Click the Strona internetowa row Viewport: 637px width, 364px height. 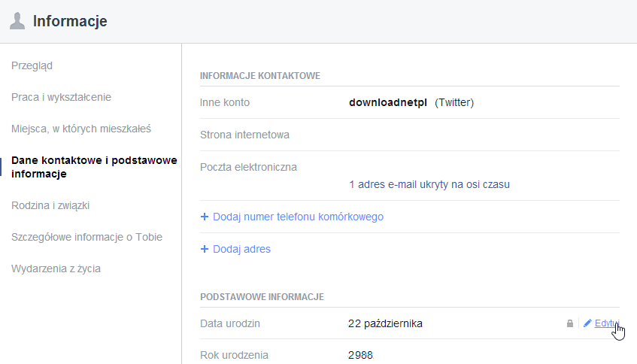[x=409, y=135]
